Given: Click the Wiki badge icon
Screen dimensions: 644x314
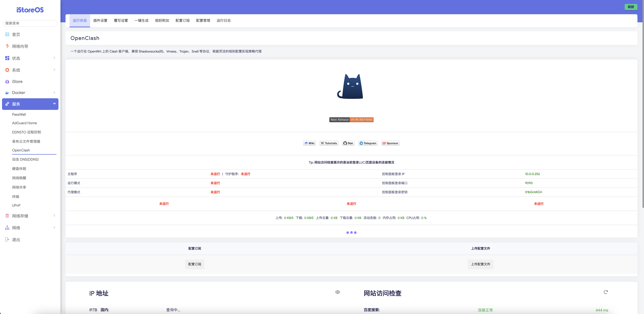Looking at the screenshot, I should (x=306, y=143).
